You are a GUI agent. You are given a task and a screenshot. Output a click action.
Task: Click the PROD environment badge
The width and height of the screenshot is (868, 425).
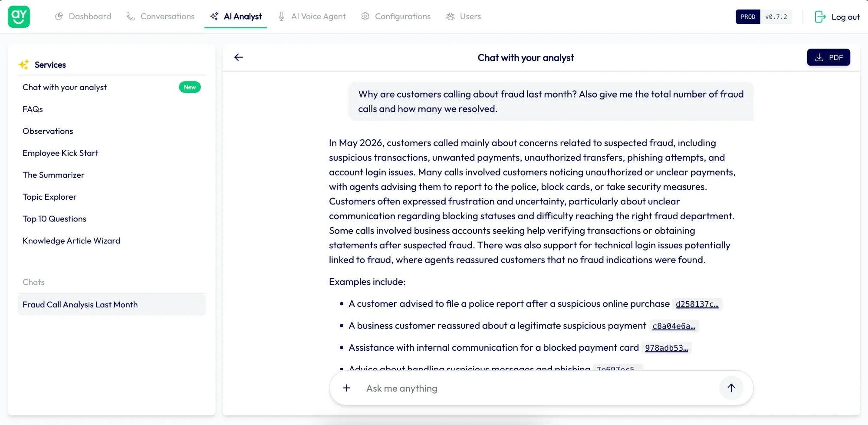748,17
